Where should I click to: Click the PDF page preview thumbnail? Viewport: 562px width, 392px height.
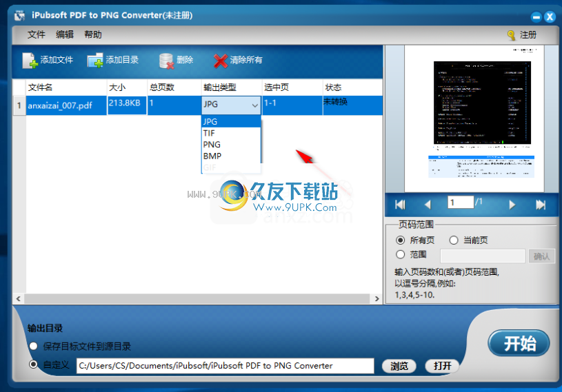pyautogui.click(x=474, y=119)
